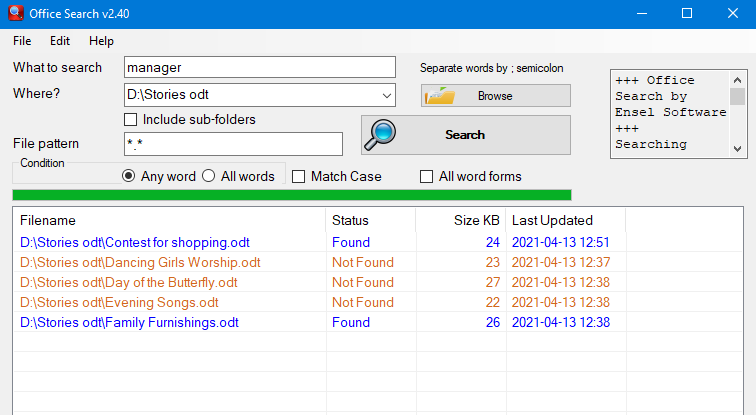
Task: Select the Any word radio button
Action: point(128,176)
